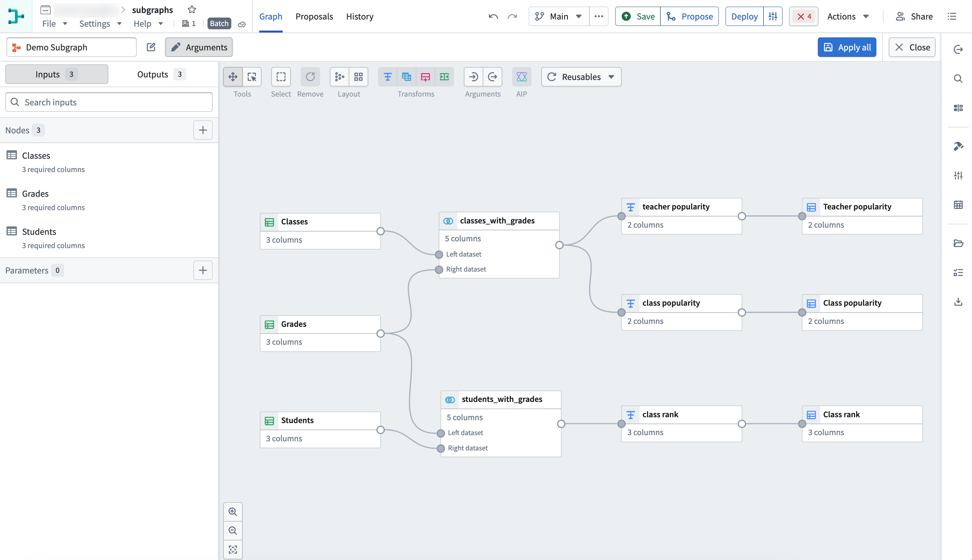Open the AIP tool icon
Screen dimensions: 972x560
point(521,77)
